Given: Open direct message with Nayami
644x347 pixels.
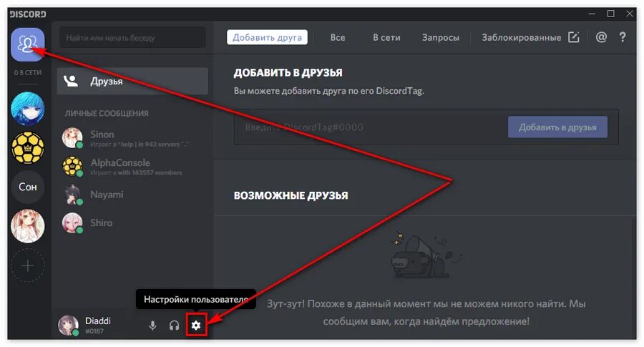Looking at the screenshot, I should 132,195.
